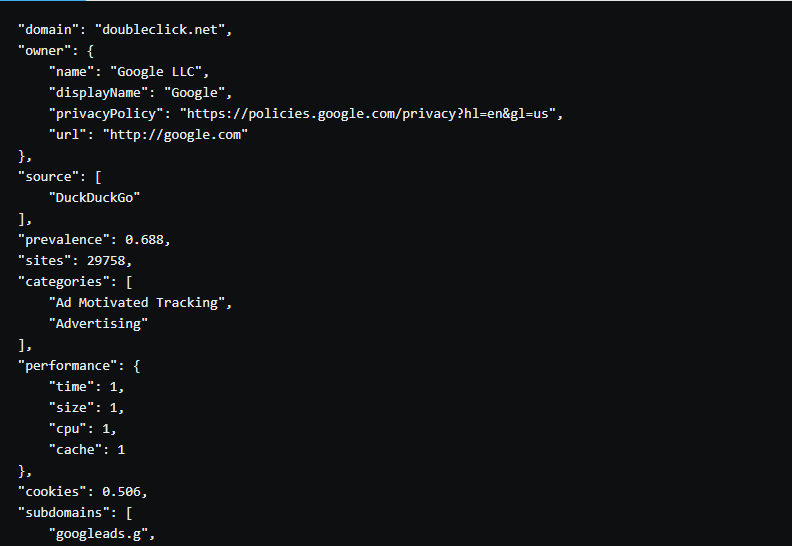The height and width of the screenshot is (546, 792).
Task: Click the "googleads.g" subdomain entry
Action: (98, 534)
